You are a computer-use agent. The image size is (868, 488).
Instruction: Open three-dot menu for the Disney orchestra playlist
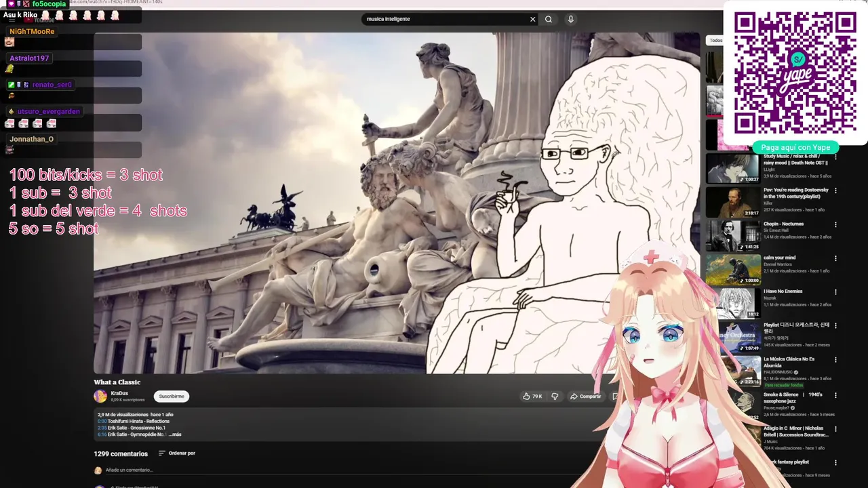[835, 326]
